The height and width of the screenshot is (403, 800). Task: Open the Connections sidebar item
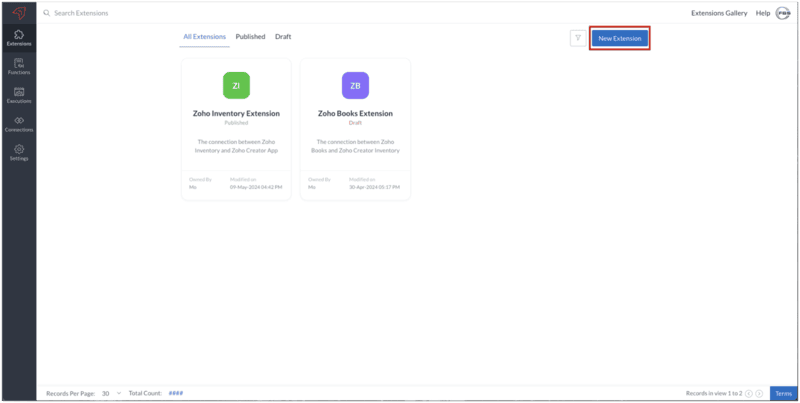(19, 124)
